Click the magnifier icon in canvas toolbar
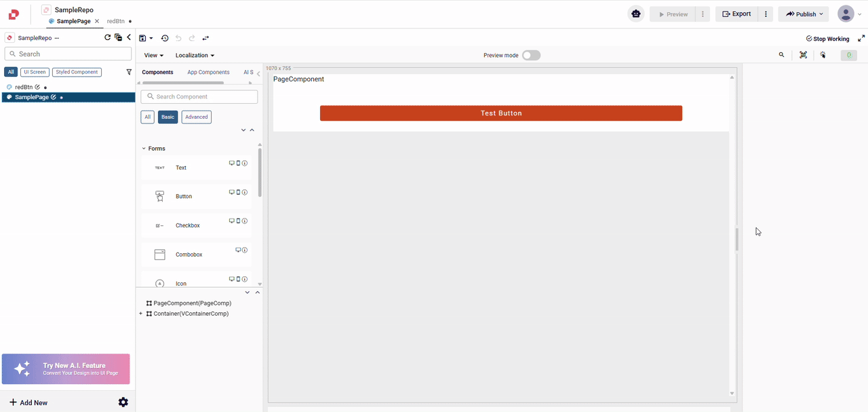Viewport: 868px width, 412px height. click(x=781, y=55)
